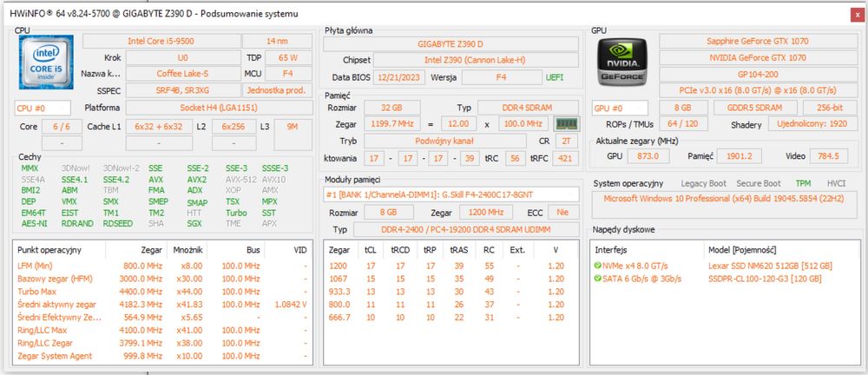Open the memory module selector G.Skill F4-2400C17-8GNT
The image size is (868, 375).
pyautogui.click(x=451, y=194)
